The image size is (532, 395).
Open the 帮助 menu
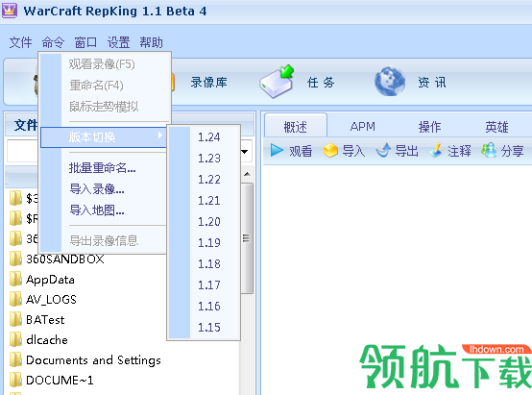pyautogui.click(x=151, y=43)
